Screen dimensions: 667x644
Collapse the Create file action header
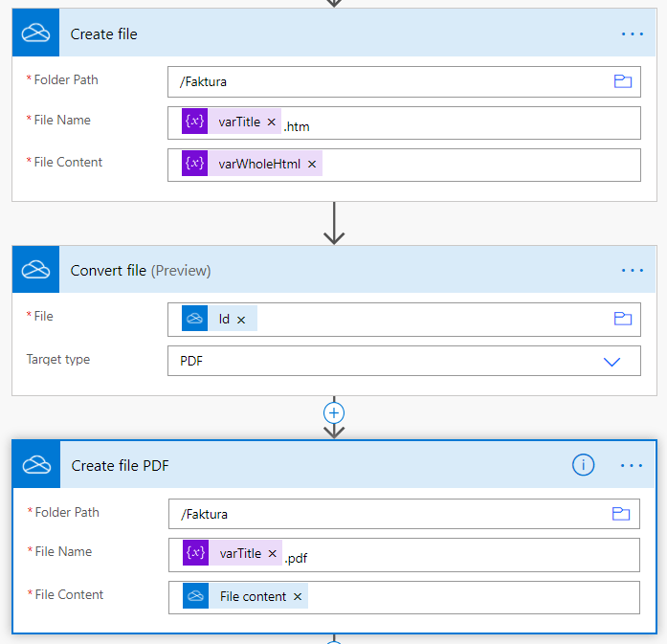pos(334,33)
